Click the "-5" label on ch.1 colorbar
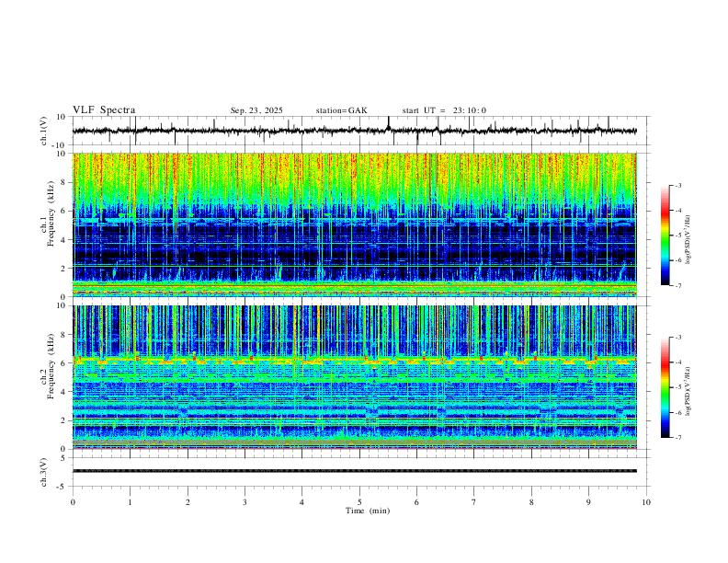The image size is (728, 563). tap(678, 236)
